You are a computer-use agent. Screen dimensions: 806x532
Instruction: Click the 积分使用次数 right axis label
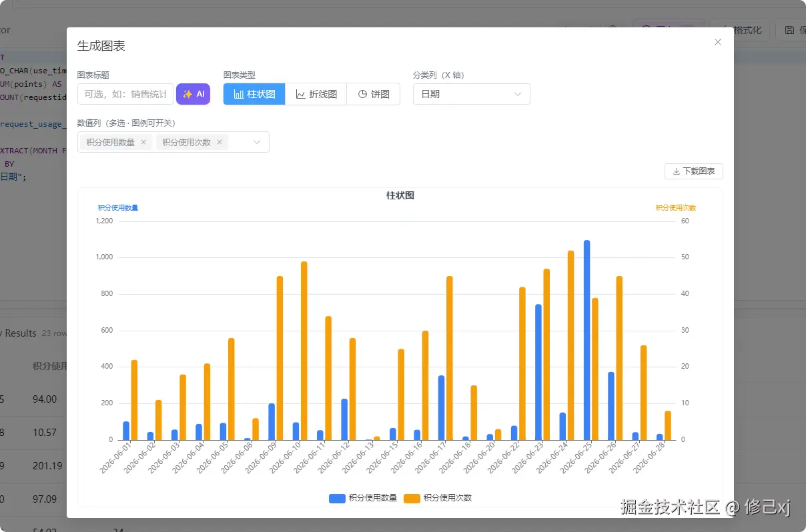[x=676, y=208]
